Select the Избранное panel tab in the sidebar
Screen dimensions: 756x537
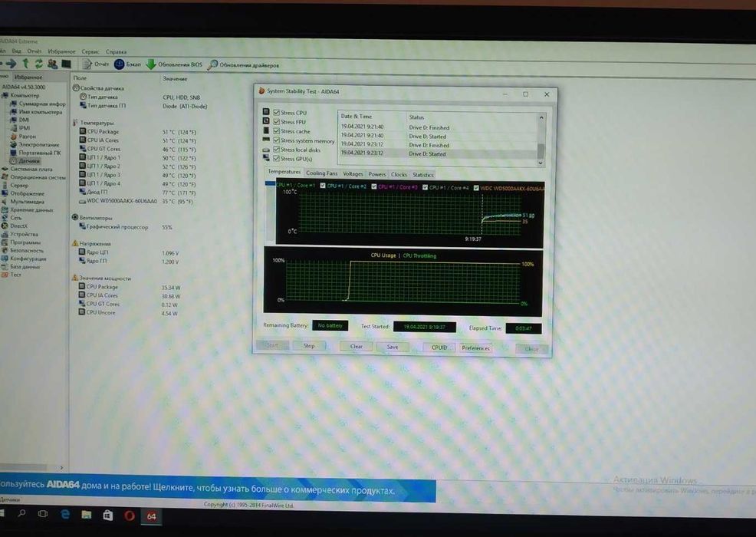coord(28,77)
